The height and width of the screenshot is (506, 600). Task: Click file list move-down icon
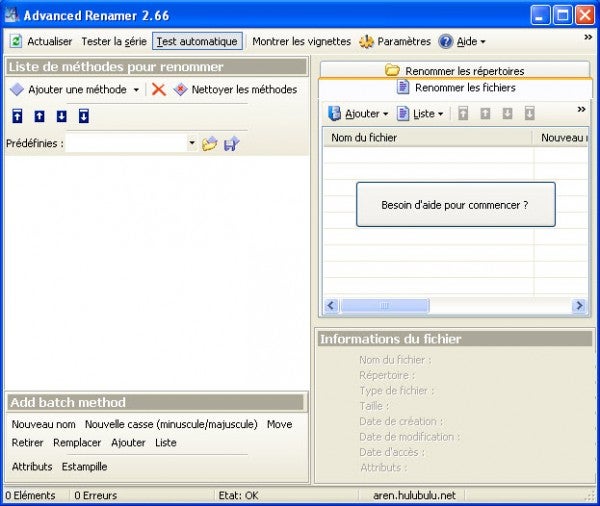click(507, 113)
